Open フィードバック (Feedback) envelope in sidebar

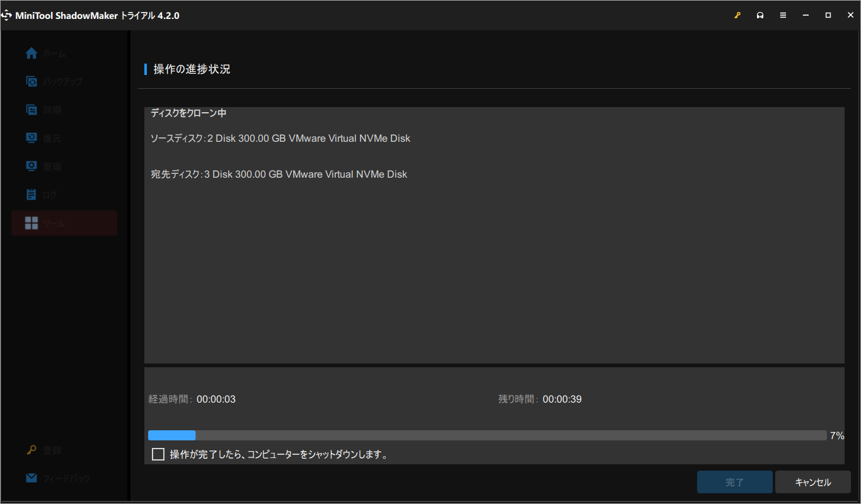(x=32, y=478)
